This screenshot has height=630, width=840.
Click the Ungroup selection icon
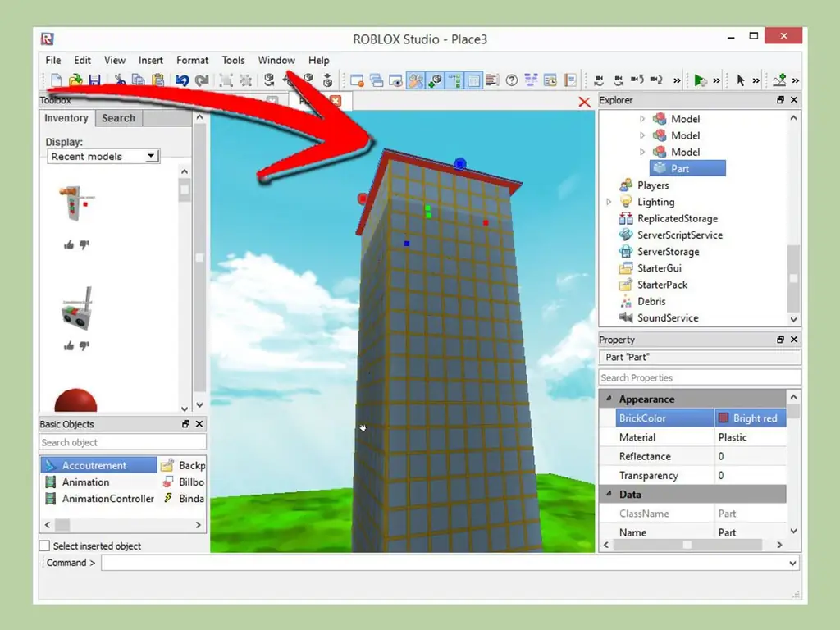(x=245, y=80)
